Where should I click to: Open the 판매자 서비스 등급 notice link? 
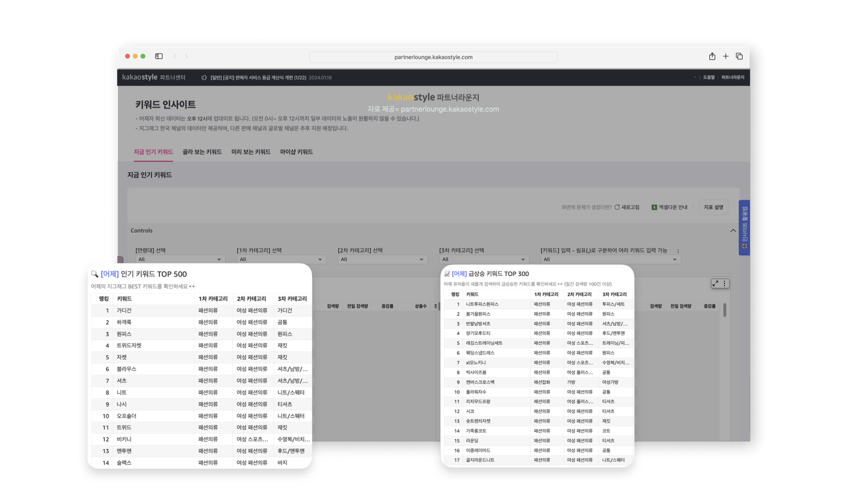pyautogui.click(x=258, y=78)
